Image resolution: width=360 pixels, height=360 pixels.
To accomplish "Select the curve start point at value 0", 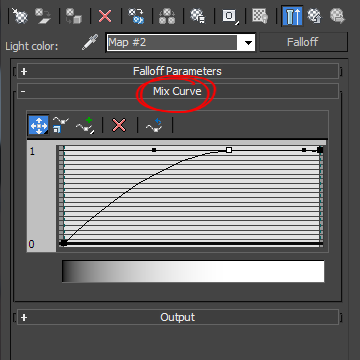I will [x=64, y=243].
